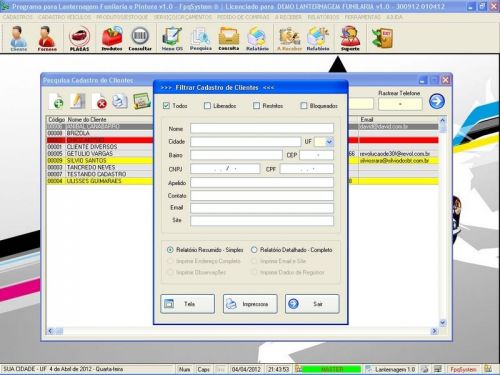Click horizontal scrollbar right arrow in client list

coord(434,331)
